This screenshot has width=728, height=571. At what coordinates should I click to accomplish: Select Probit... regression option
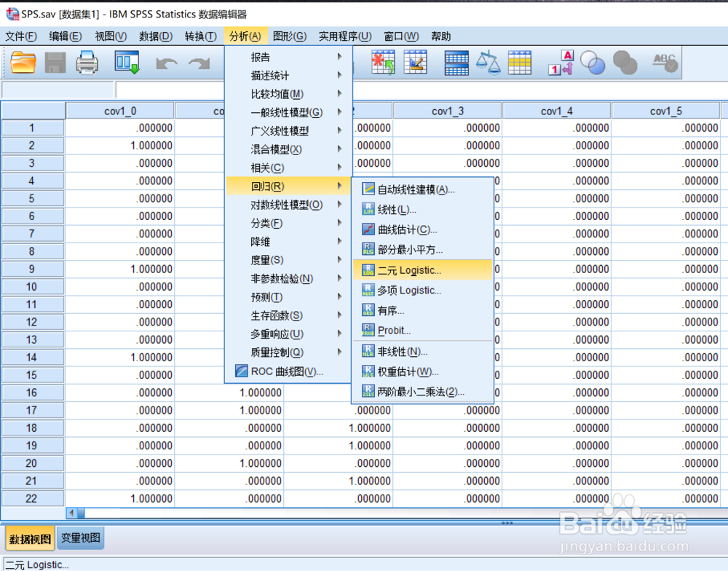[x=422, y=331]
